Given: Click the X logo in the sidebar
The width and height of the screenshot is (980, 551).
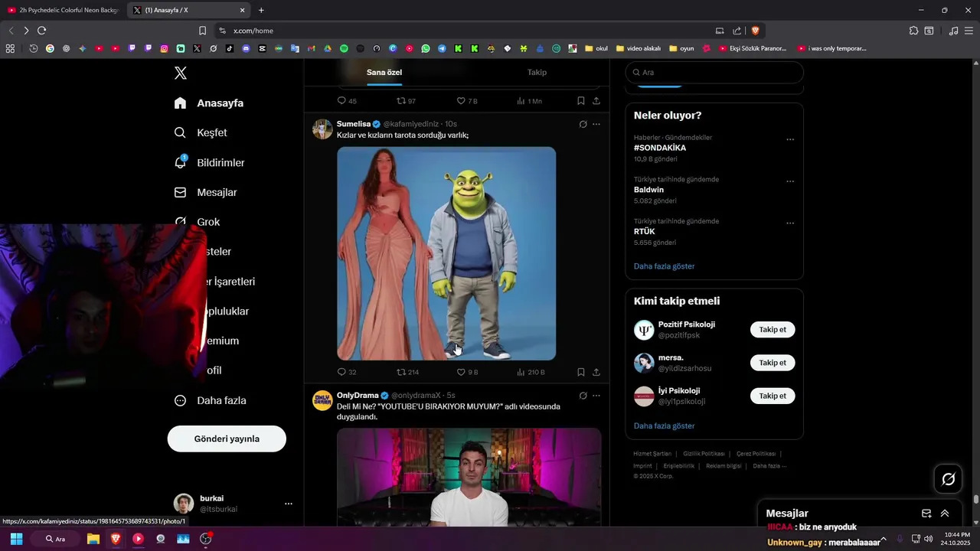Looking at the screenshot, I should tap(181, 73).
